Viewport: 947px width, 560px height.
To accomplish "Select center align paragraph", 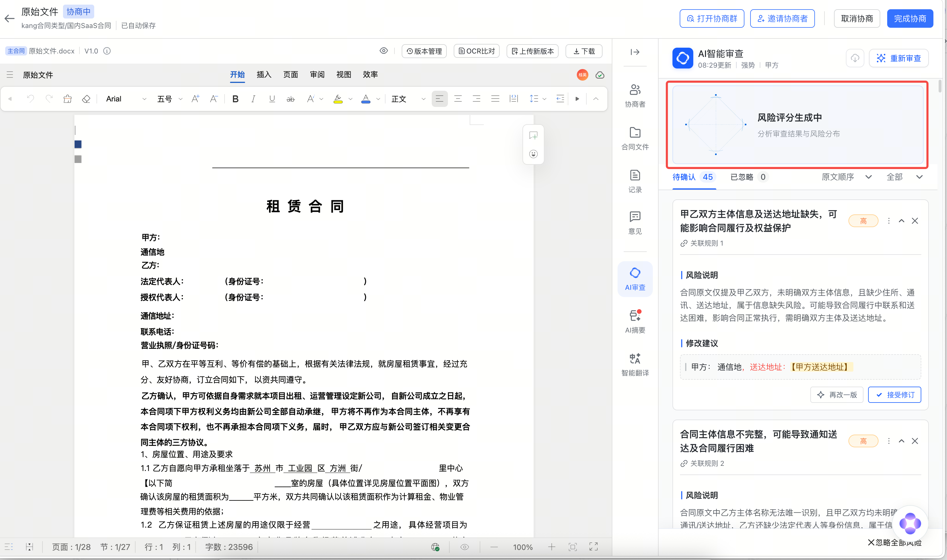I will [x=458, y=99].
